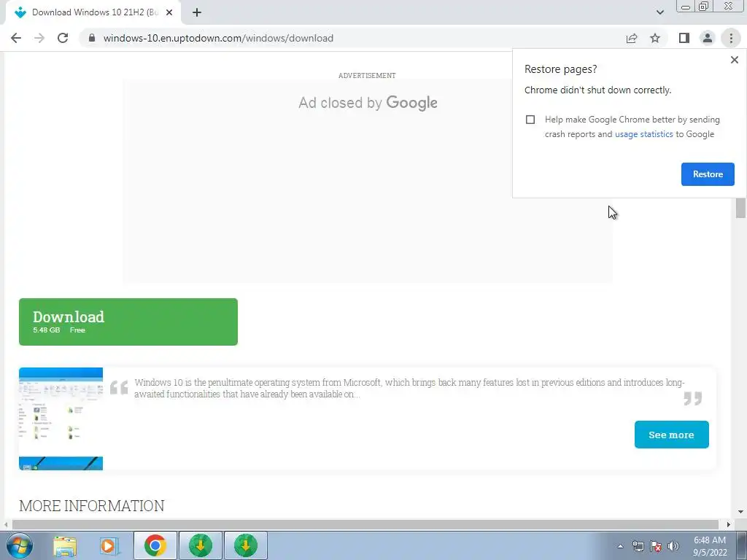Switch to Google Chrome taskbar icon
The height and width of the screenshot is (560, 747).
[x=155, y=545]
